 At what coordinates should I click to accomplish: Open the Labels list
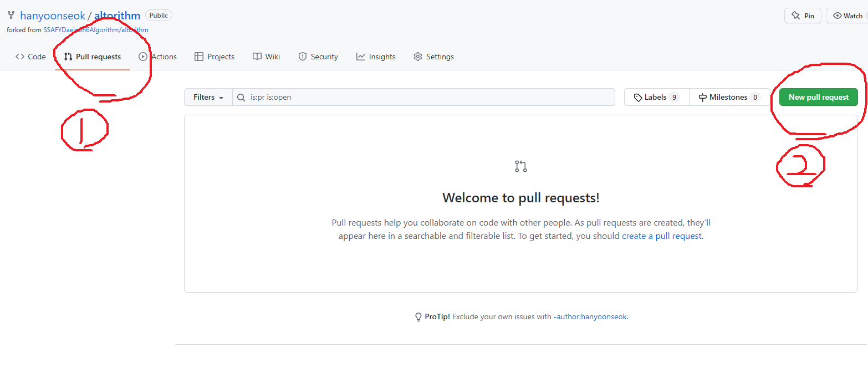[657, 97]
